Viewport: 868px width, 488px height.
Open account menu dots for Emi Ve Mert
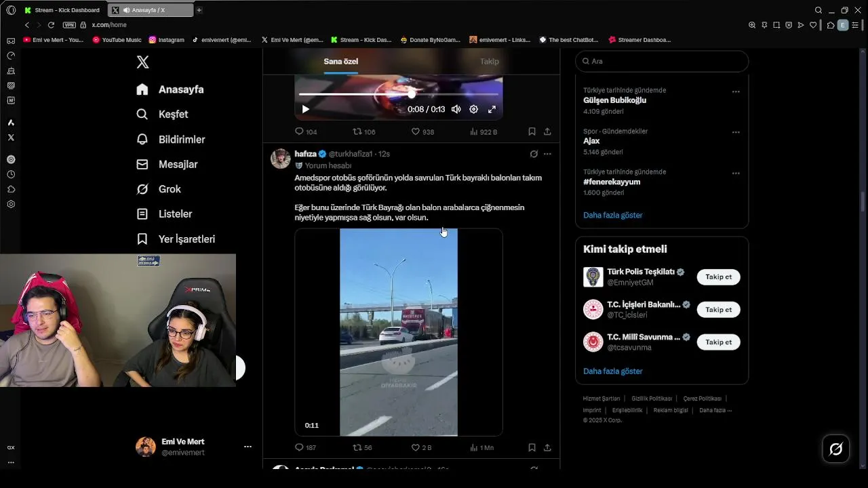pyautogui.click(x=248, y=447)
